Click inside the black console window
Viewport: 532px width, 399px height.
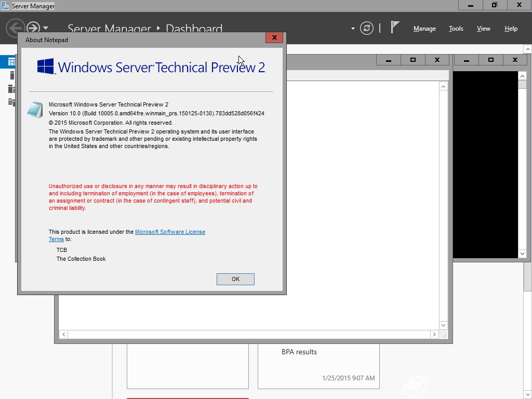click(x=486, y=165)
